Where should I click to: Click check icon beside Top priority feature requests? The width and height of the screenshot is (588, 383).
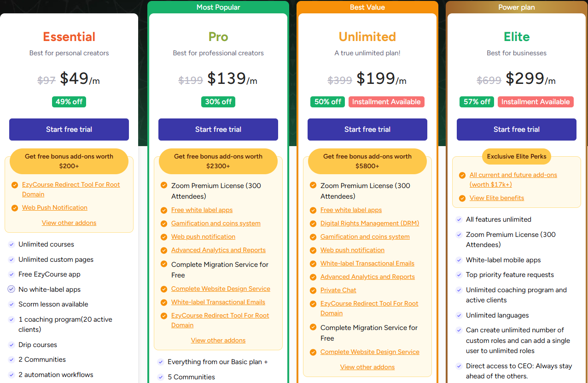[459, 275]
